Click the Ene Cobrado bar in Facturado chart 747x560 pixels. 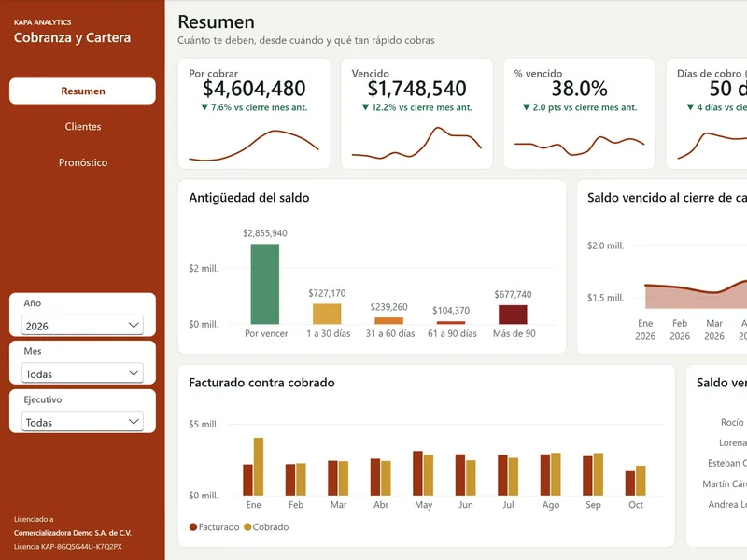click(x=259, y=467)
